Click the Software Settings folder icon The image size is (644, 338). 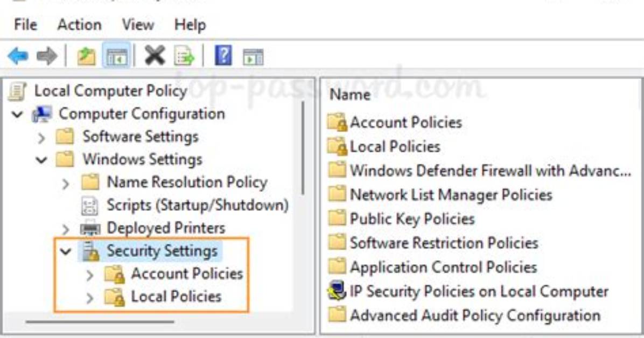tap(65, 136)
